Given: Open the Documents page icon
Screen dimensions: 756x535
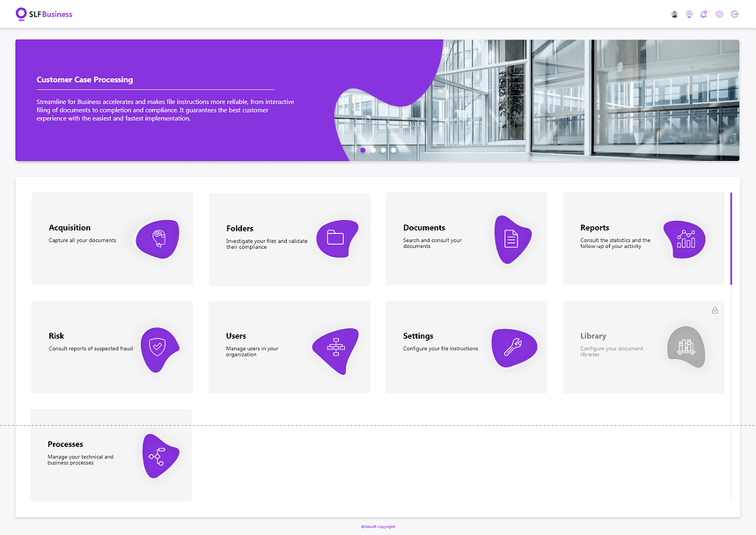Looking at the screenshot, I should click(513, 239).
